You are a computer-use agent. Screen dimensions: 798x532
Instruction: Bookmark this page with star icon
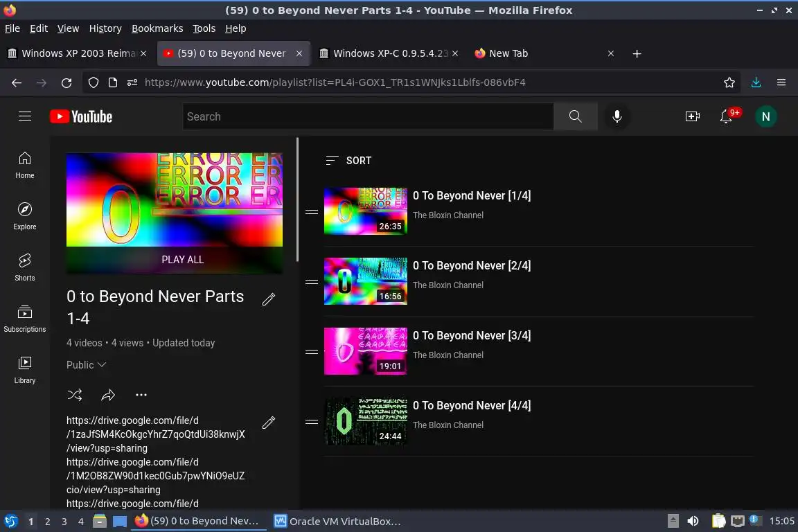click(x=729, y=82)
